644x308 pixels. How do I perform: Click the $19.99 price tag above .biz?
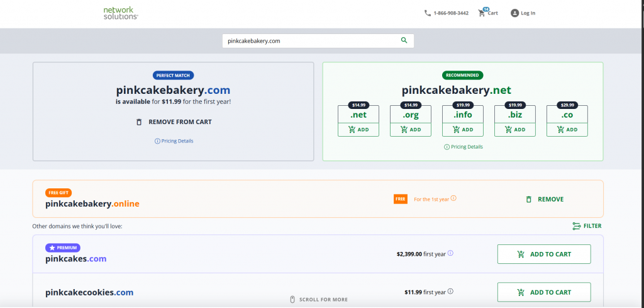click(x=514, y=105)
